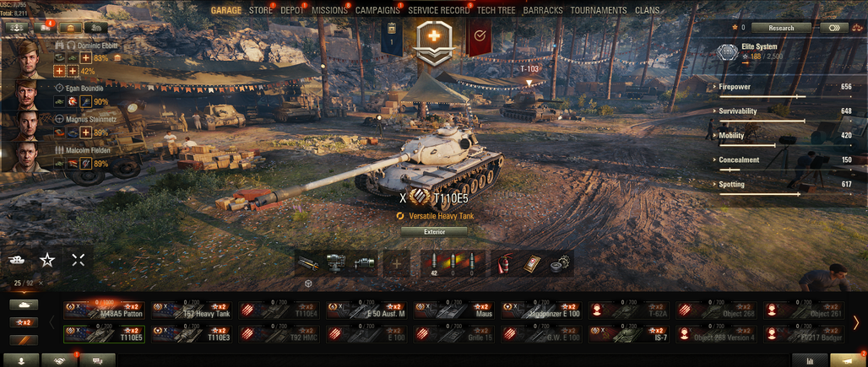The height and width of the screenshot is (367, 868).
Task: Click the gun rammer equipment icon
Action: pyautogui.click(x=308, y=263)
